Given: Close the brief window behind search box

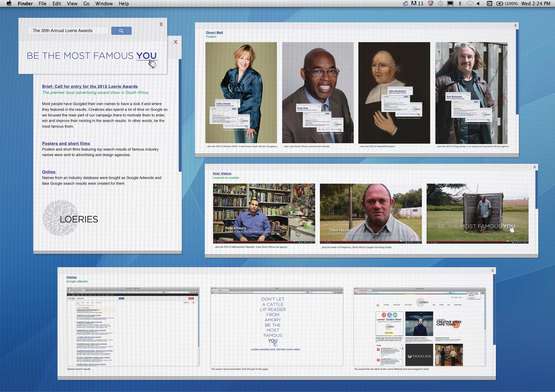Looking at the screenshot, I should [176, 42].
